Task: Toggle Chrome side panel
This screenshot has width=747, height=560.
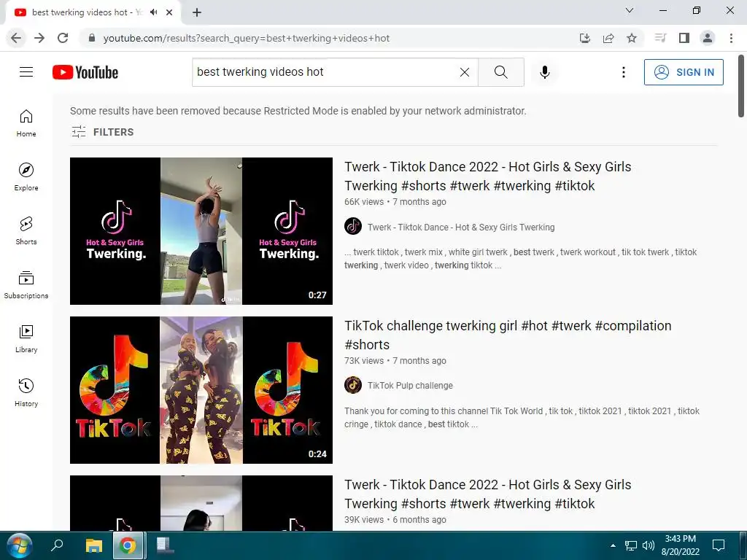Action: click(684, 38)
